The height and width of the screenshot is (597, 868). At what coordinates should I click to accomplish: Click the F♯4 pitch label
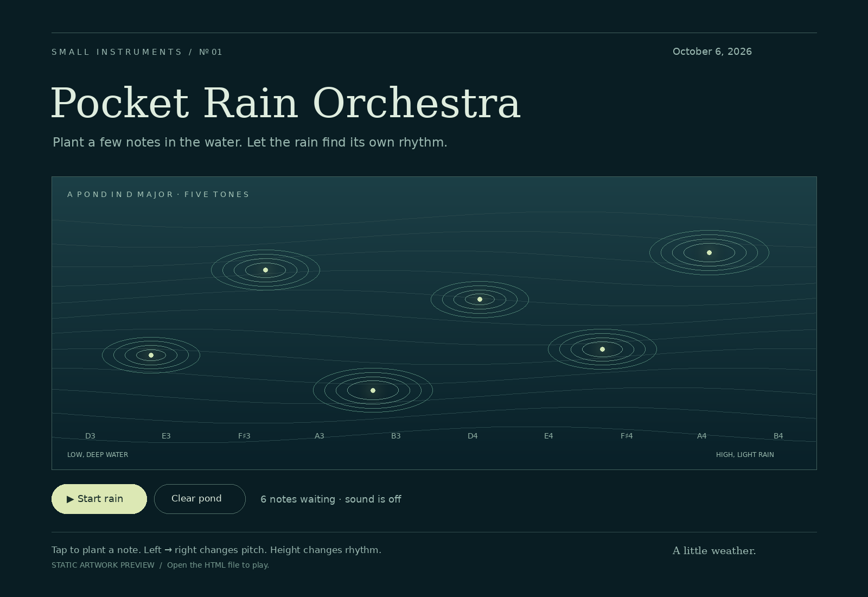coord(627,436)
